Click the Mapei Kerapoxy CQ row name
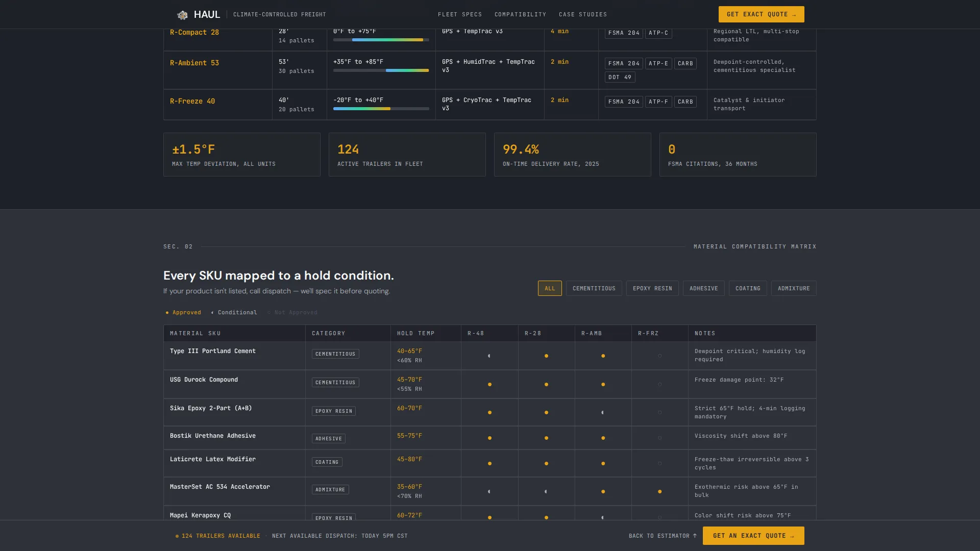Viewport: 980px width, 551px height. click(x=200, y=515)
